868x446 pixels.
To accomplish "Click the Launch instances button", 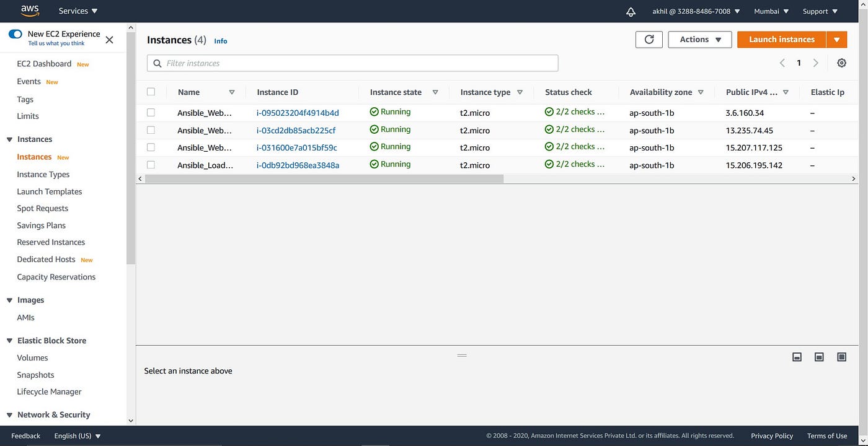I will pos(782,40).
